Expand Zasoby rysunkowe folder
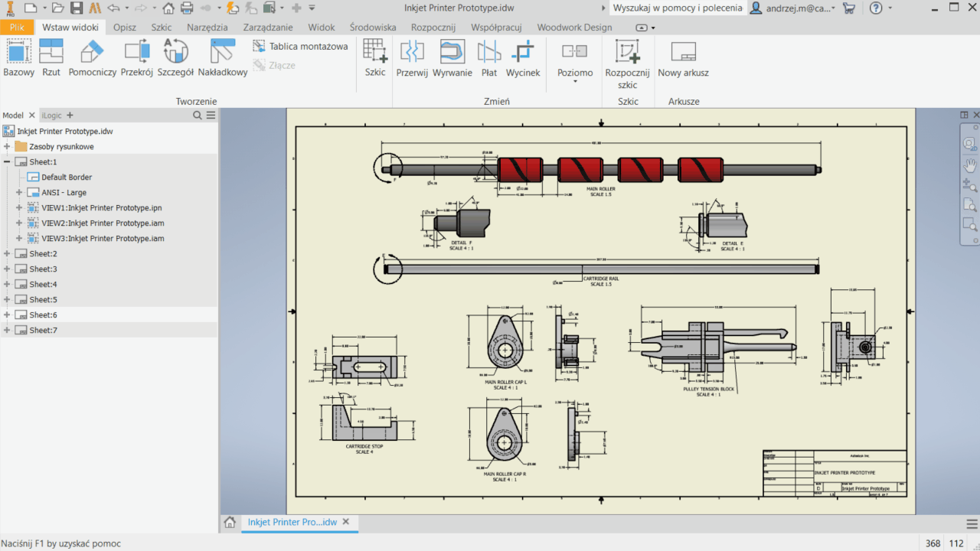Viewport: 980px width, 551px height. coord(7,147)
